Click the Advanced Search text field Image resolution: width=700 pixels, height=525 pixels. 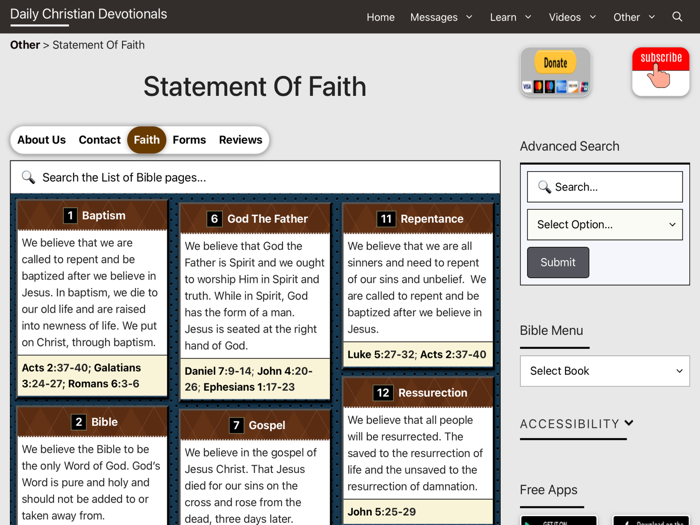pyautogui.click(x=604, y=187)
